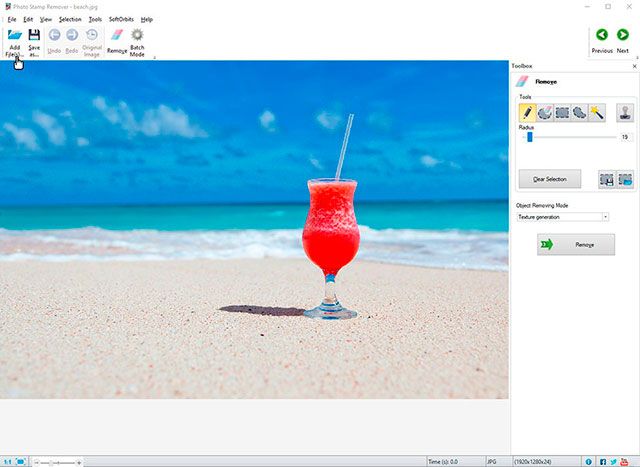
Task: Toggle the 1:1 actual size zoom button
Action: pyautogui.click(x=8, y=462)
